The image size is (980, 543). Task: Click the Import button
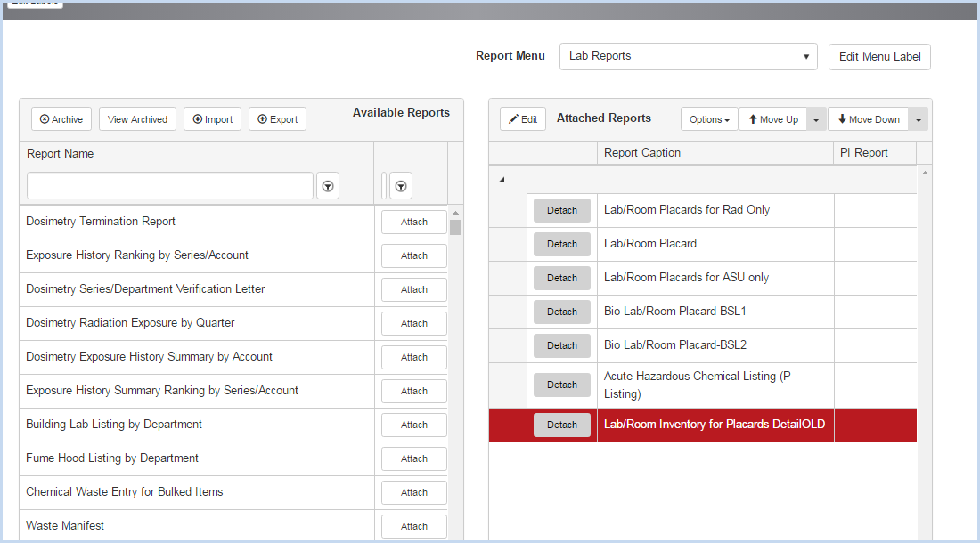coord(213,119)
